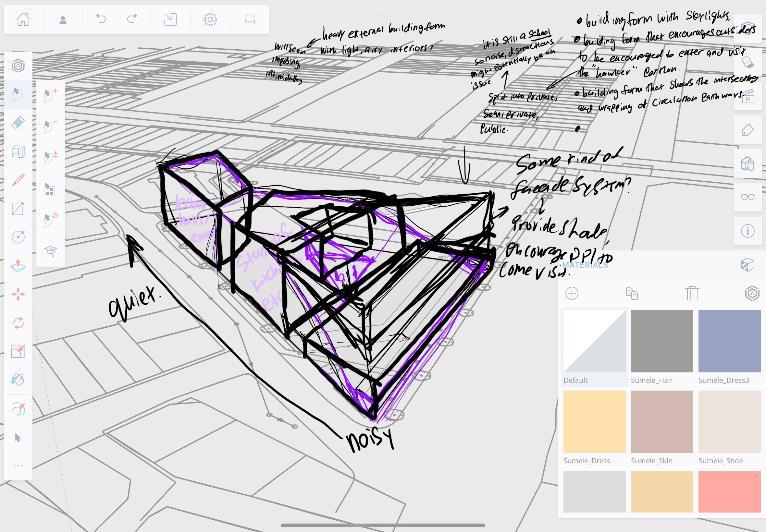Select the tan swatch in the bottom row
This screenshot has height=532, width=766.
click(661, 491)
